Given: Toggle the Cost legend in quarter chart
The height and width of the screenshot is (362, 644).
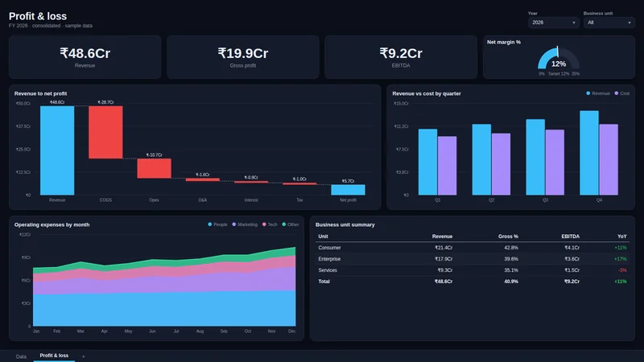Looking at the screenshot, I should point(621,93).
